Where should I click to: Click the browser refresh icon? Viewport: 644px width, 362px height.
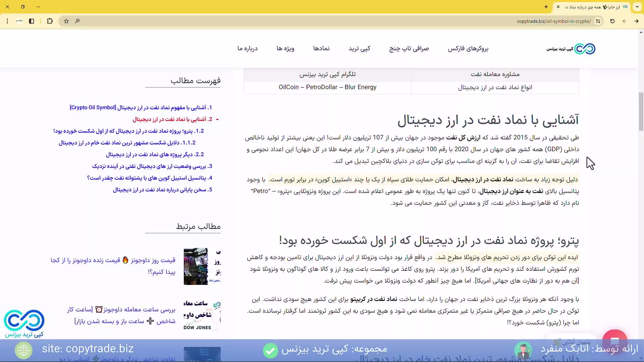(x=612, y=21)
